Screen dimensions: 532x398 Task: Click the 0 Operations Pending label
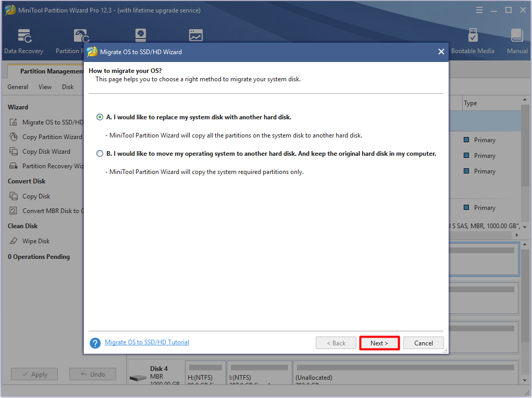coord(39,257)
